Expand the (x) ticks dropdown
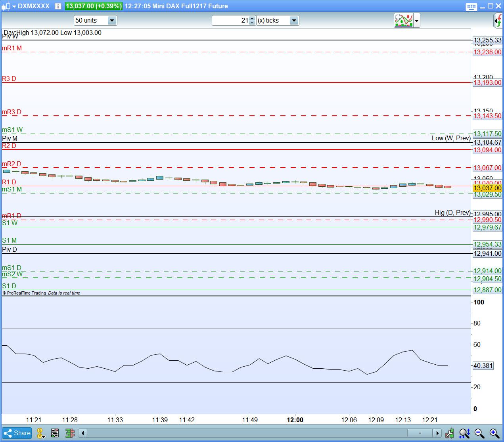The width and height of the screenshot is (504, 442). pyautogui.click(x=294, y=21)
